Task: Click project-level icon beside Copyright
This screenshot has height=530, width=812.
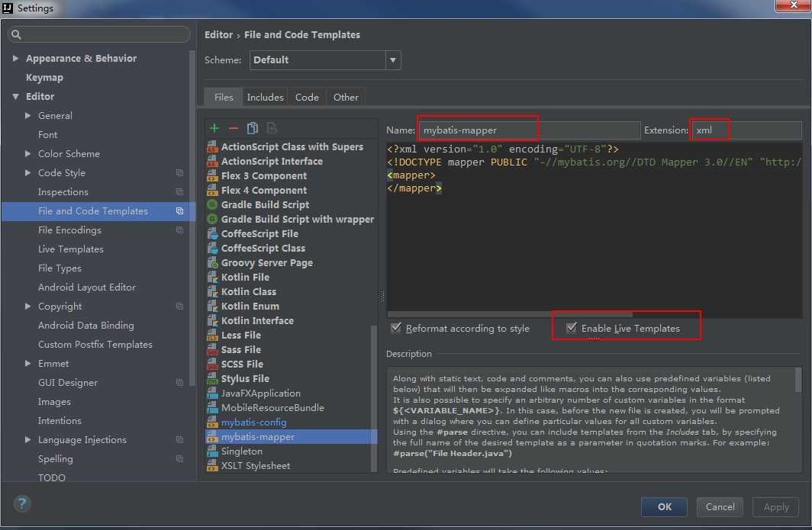Action: (x=179, y=307)
